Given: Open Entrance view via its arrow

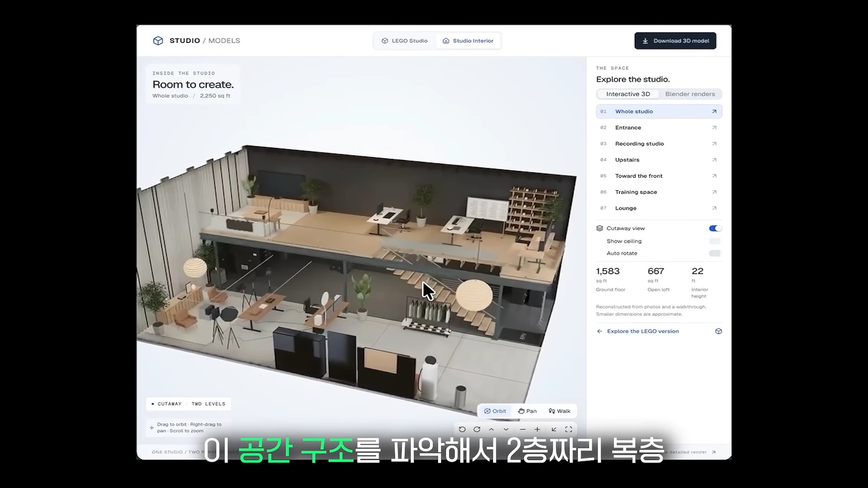Looking at the screenshot, I should [x=714, y=127].
